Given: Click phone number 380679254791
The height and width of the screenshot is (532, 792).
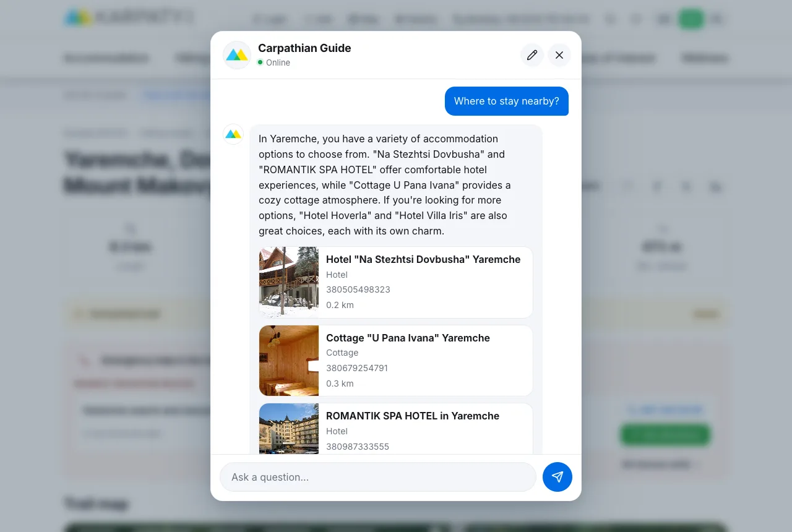Looking at the screenshot, I should click(x=357, y=368).
